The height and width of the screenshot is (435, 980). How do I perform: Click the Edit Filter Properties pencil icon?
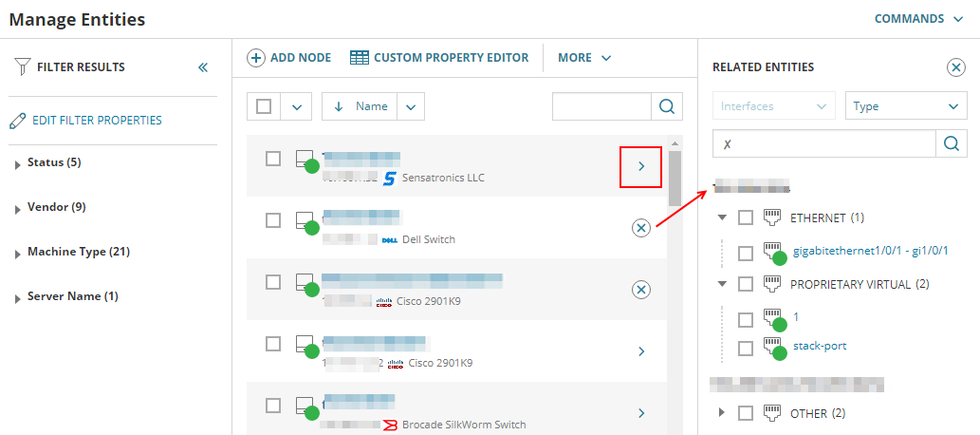(17, 121)
